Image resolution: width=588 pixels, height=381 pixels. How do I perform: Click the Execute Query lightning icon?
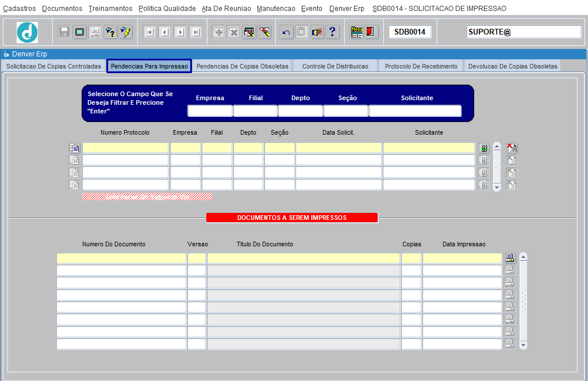pyautogui.click(x=126, y=32)
